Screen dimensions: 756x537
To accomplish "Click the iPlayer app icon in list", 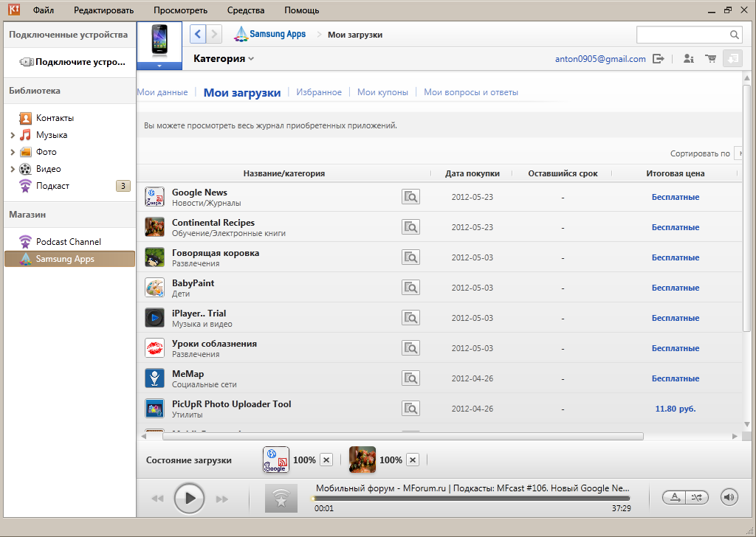I will [155, 318].
